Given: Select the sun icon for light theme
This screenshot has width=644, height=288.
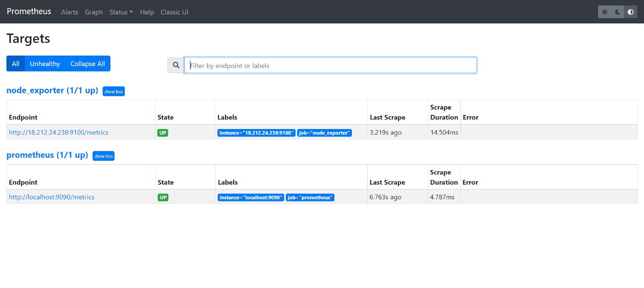Looking at the screenshot, I should click(x=604, y=11).
